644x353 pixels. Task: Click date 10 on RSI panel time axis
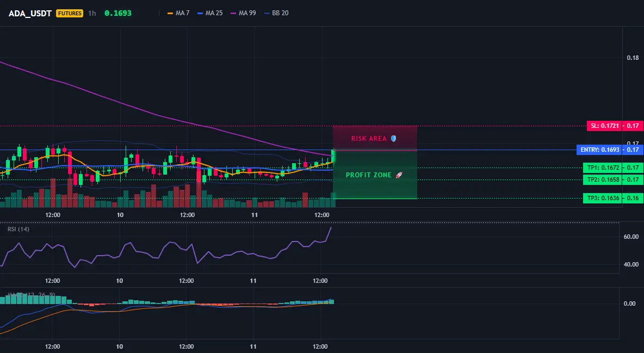[x=119, y=281]
